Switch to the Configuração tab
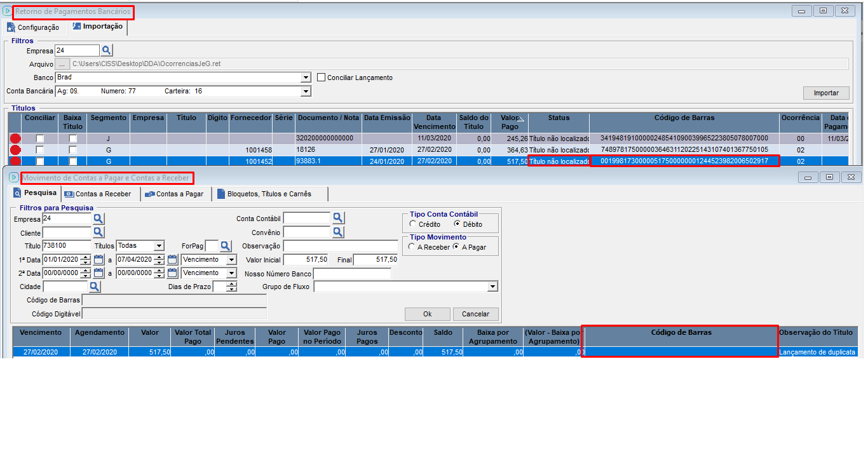868x453 pixels. 33,27
